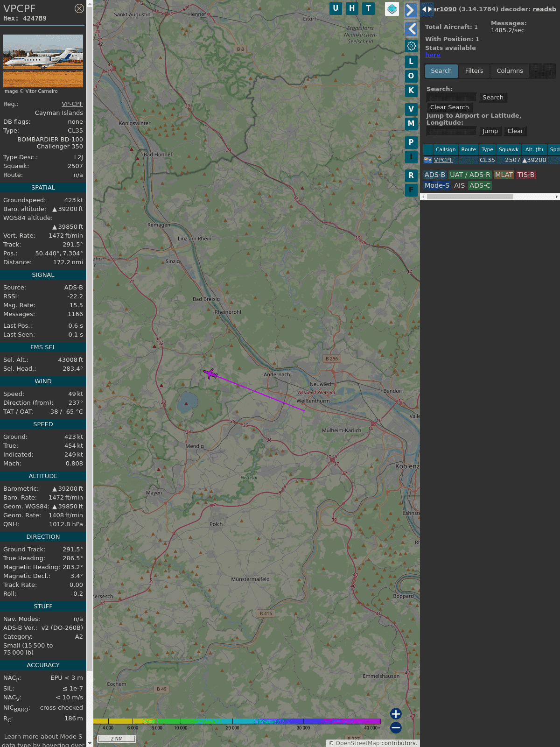Click the Jump button
The height and width of the screenshot is (747, 560).
[x=490, y=131]
